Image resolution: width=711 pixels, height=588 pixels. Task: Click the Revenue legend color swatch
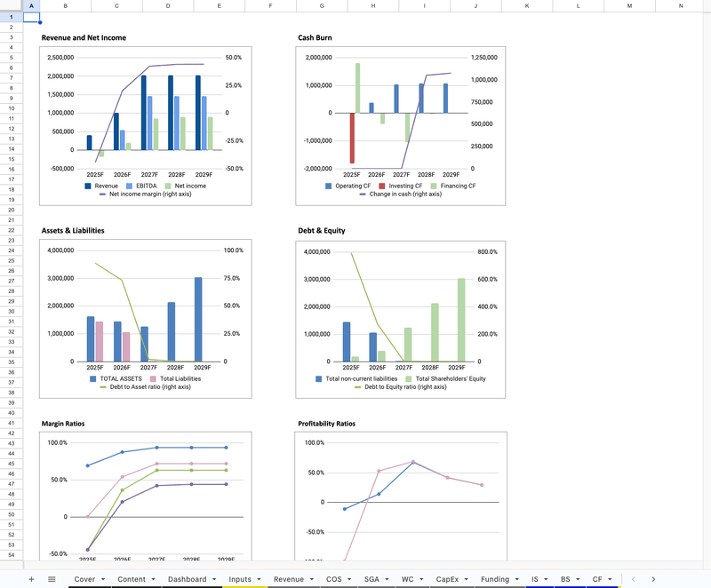[88, 186]
